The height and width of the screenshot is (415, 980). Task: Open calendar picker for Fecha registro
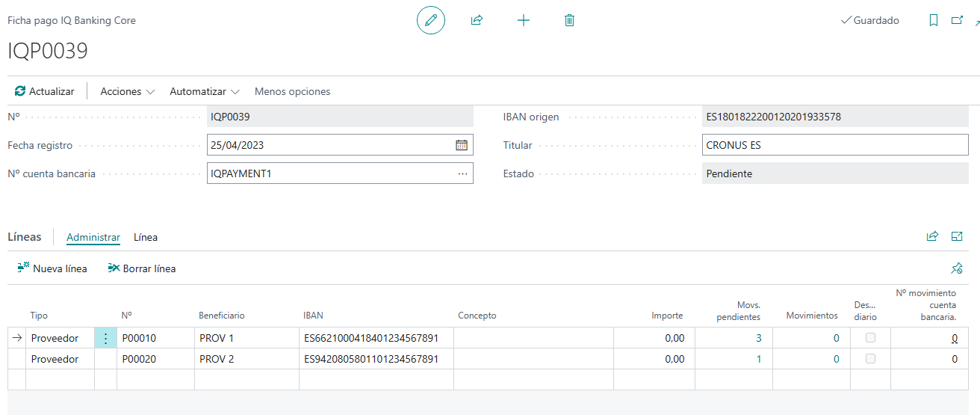462,145
